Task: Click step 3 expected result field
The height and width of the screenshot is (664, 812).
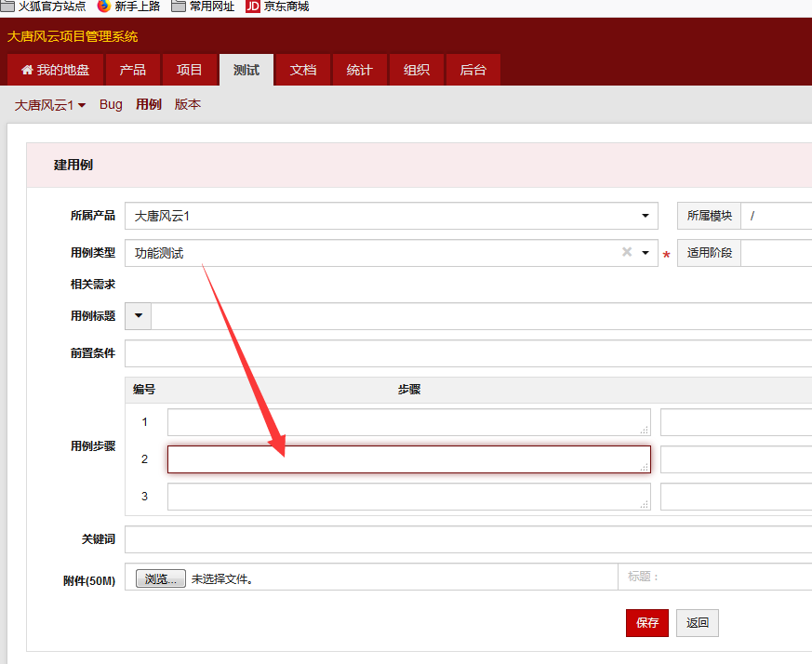Action: pos(736,497)
